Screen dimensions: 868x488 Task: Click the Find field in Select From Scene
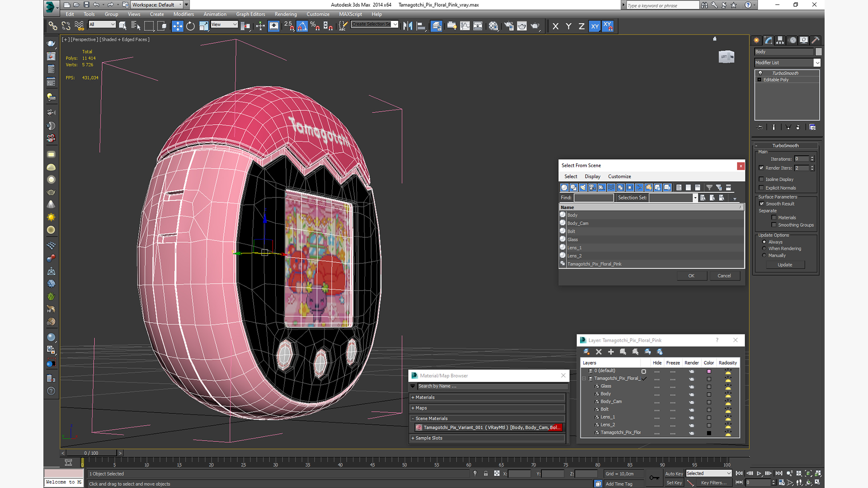coord(594,198)
